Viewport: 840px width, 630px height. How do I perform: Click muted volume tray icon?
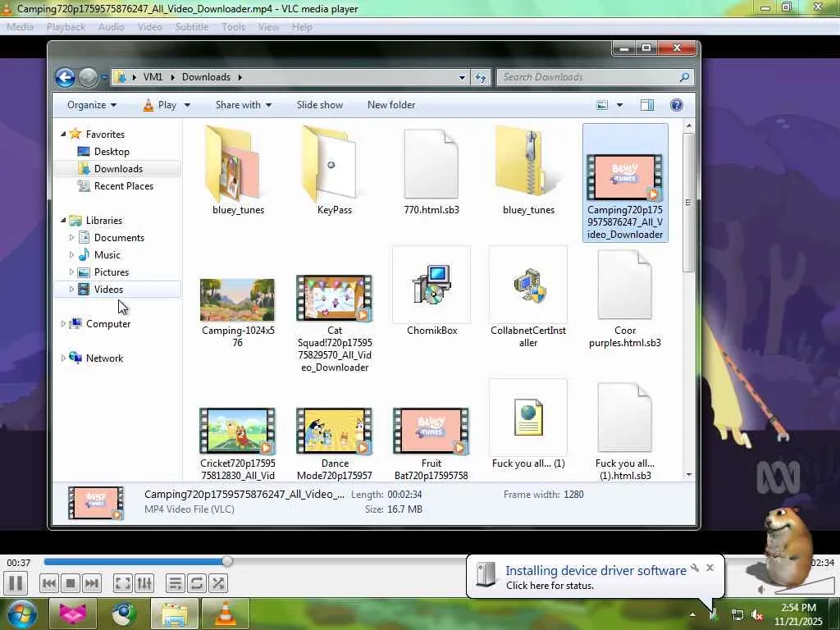click(757, 615)
